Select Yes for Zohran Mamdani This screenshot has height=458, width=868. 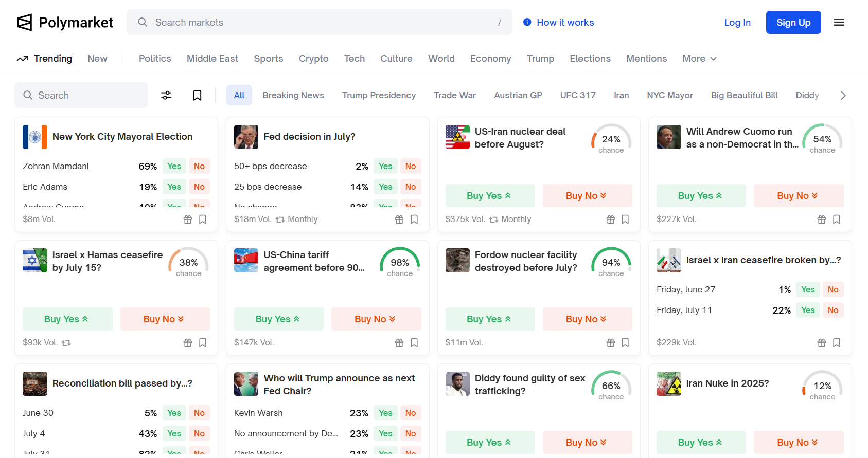[x=174, y=166]
